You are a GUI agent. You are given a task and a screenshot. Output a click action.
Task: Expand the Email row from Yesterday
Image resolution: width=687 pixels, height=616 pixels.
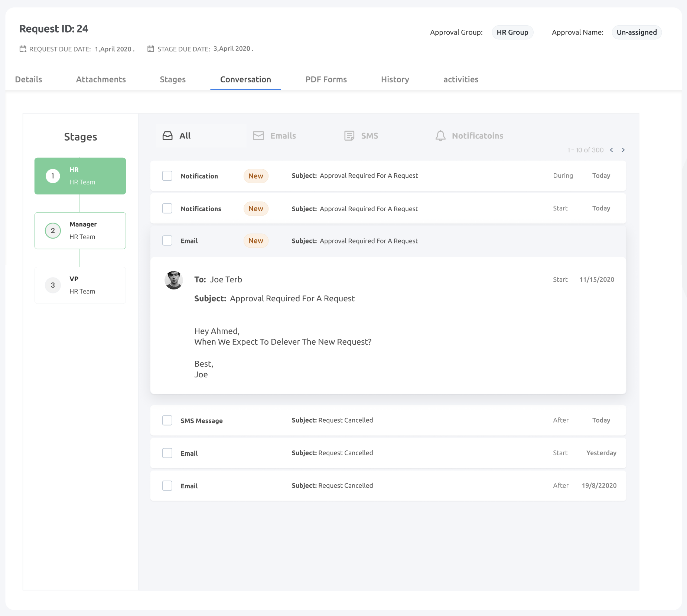[x=388, y=453]
